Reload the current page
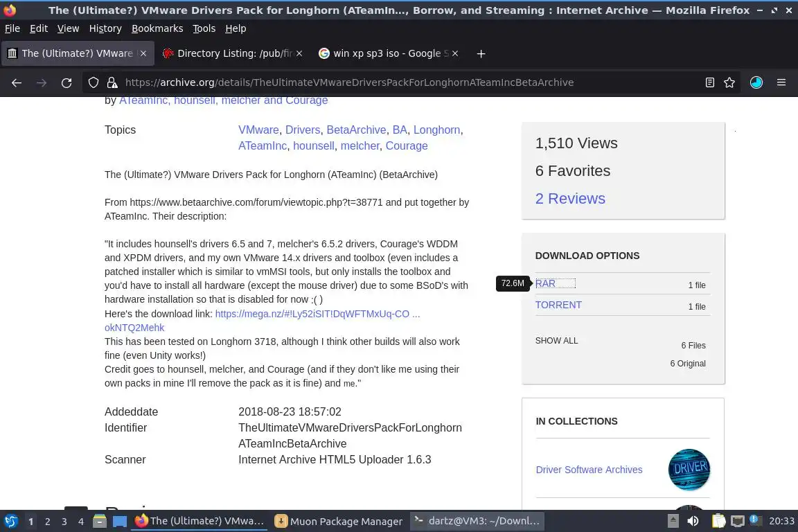 [66, 82]
